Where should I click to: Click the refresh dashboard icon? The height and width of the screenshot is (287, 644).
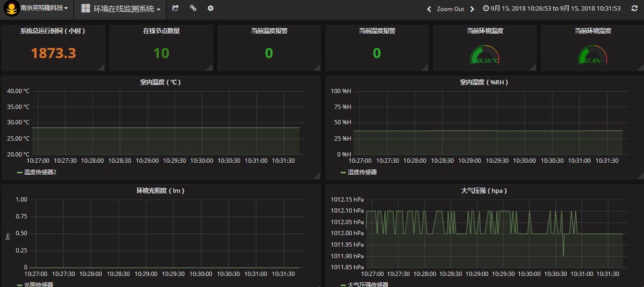[x=634, y=8]
